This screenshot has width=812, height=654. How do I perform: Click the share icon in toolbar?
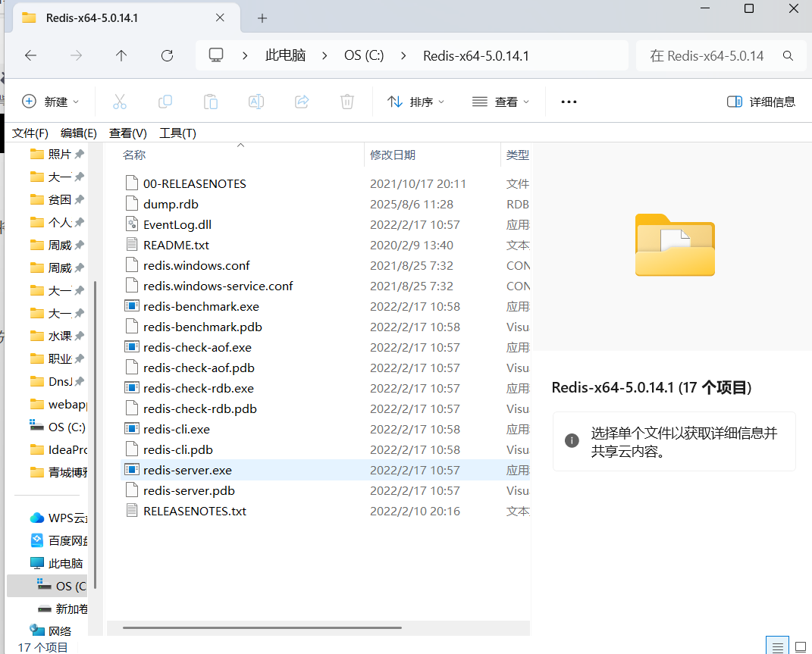(302, 102)
